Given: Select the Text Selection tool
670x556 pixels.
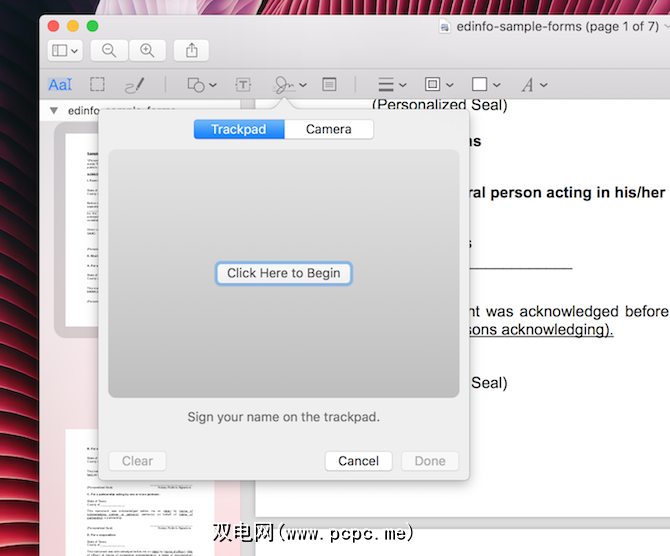Looking at the screenshot, I should click(x=60, y=85).
